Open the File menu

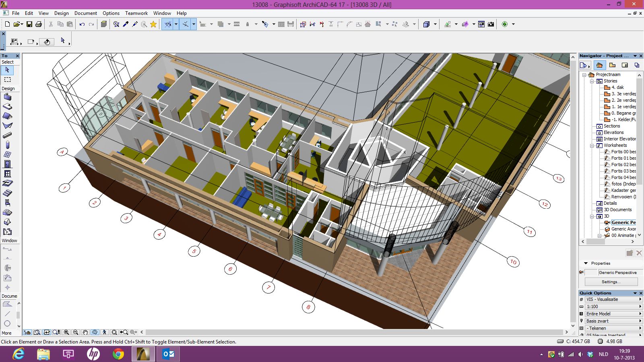coord(16,13)
